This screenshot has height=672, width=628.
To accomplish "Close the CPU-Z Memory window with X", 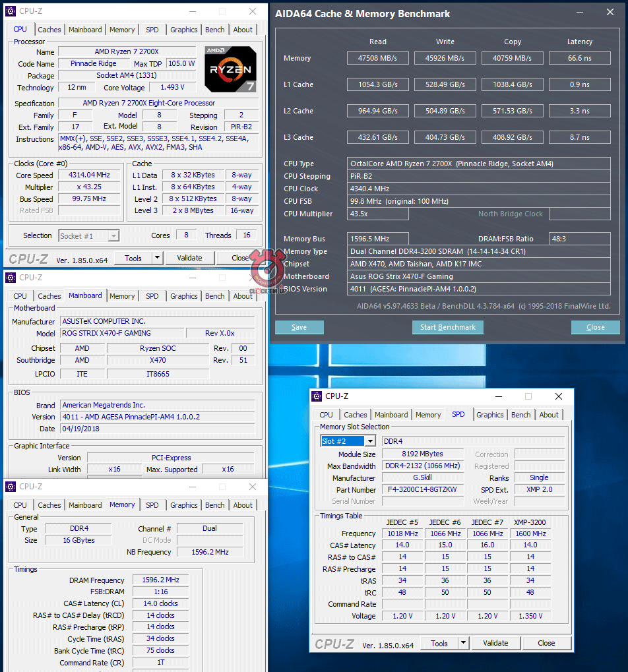I will click(x=253, y=487).
